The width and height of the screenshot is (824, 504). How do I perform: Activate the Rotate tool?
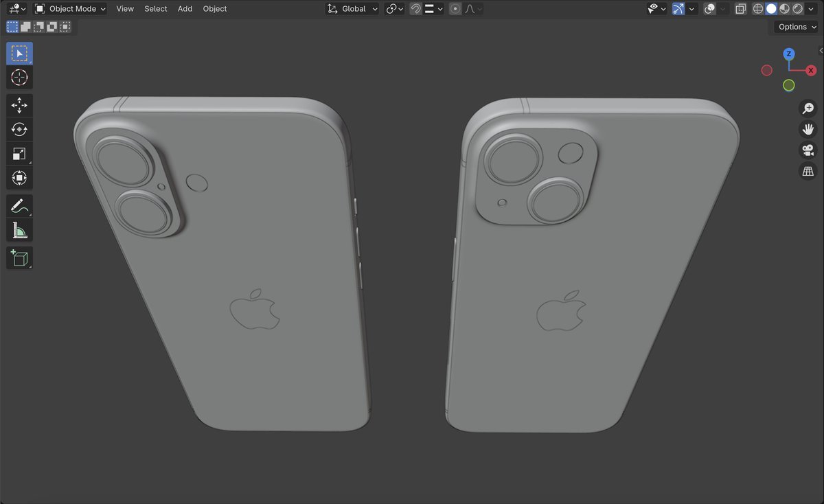19,129
